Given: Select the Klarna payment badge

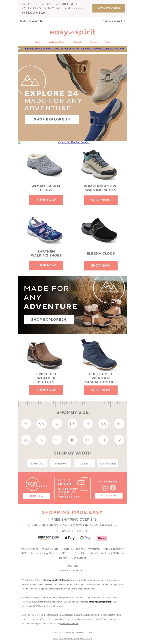Looking at the screenshot, I should (102, 538).
